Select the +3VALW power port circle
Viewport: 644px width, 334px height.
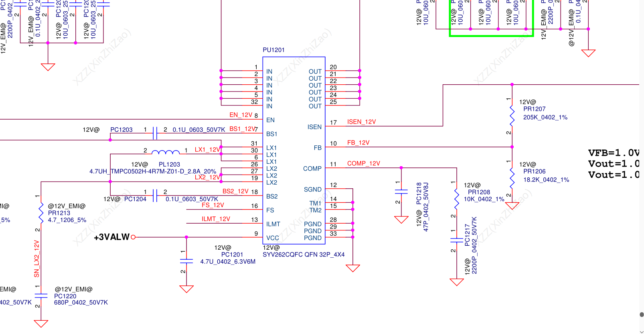pyautogui.click(x=133, y=237)
